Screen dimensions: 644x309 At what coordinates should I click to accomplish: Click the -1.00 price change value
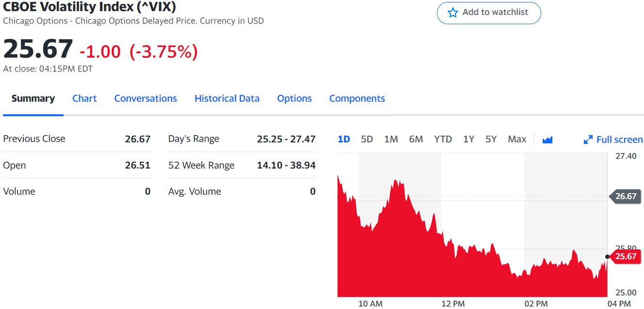(x=100, y=51)
